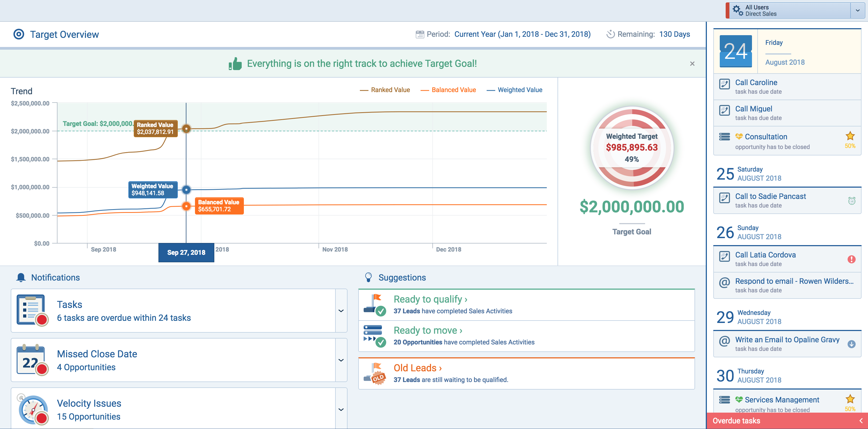The width and height of the screenshot is (868, 429).
Task: Open the All Users Direct Sales dropdown
Action: coord(857,10)
